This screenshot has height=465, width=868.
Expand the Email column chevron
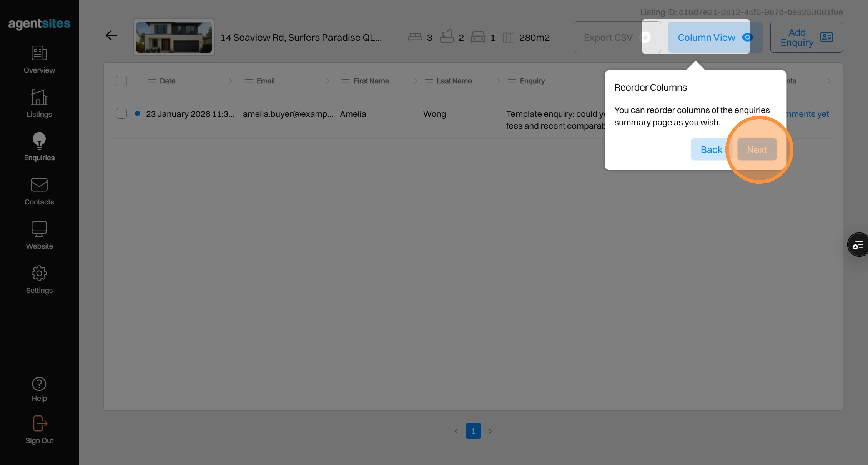[x=327, y=81]
